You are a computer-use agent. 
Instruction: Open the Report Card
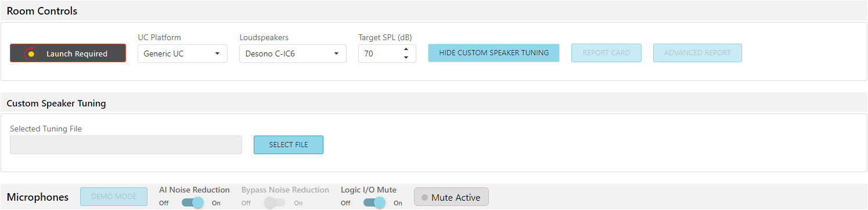coord(606,53)
